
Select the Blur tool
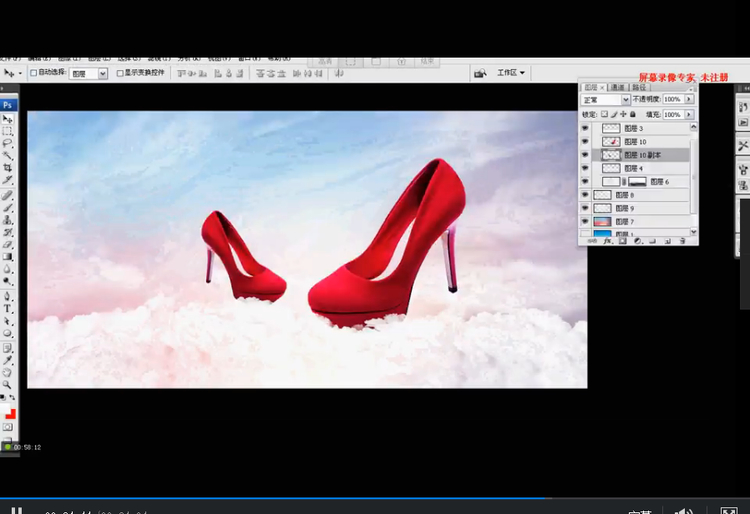click(x=7, y=270)
